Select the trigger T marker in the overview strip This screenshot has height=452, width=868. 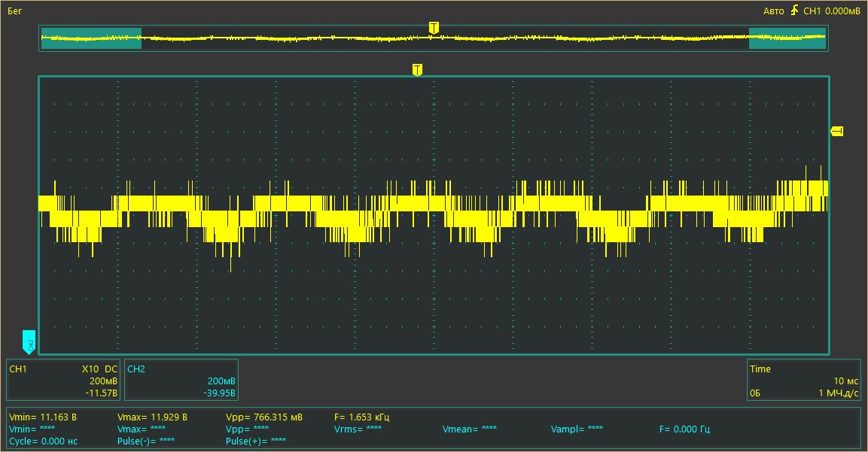tap(434, 28)
